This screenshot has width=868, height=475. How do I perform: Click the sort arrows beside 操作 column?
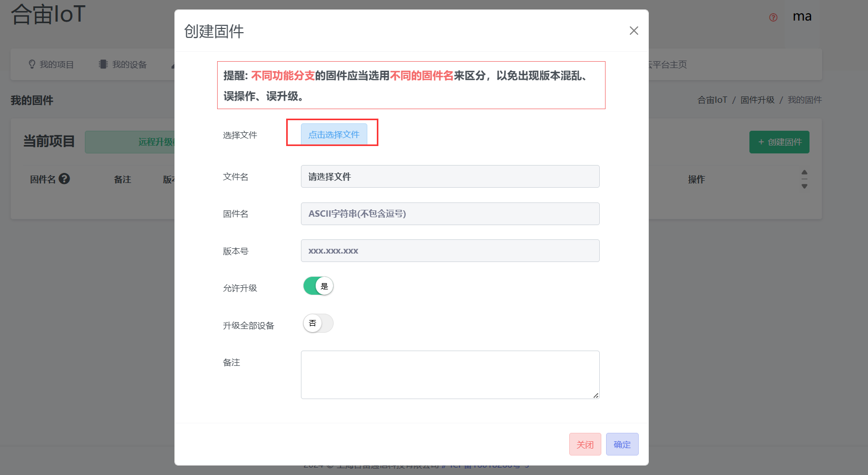(804, 179)
